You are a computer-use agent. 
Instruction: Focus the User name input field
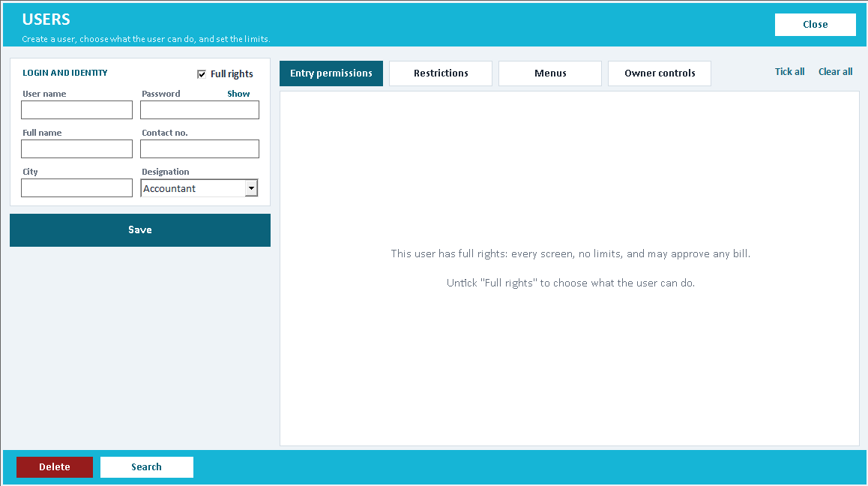[x=77, y=109]
